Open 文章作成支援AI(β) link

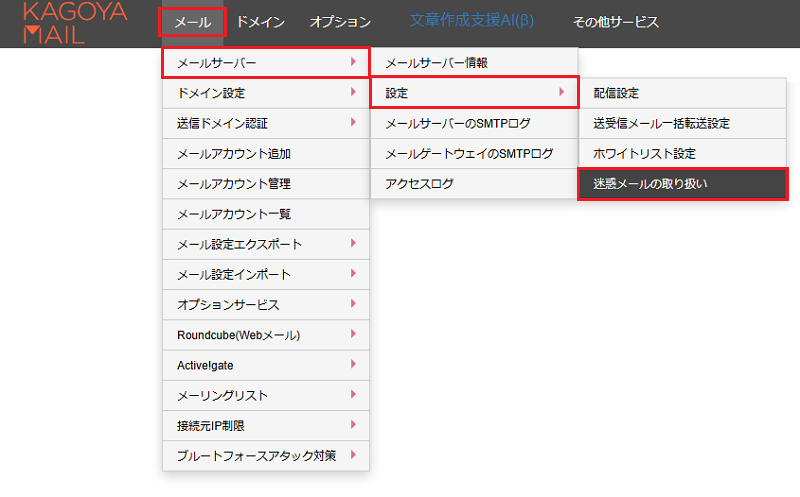pos(472,20)
